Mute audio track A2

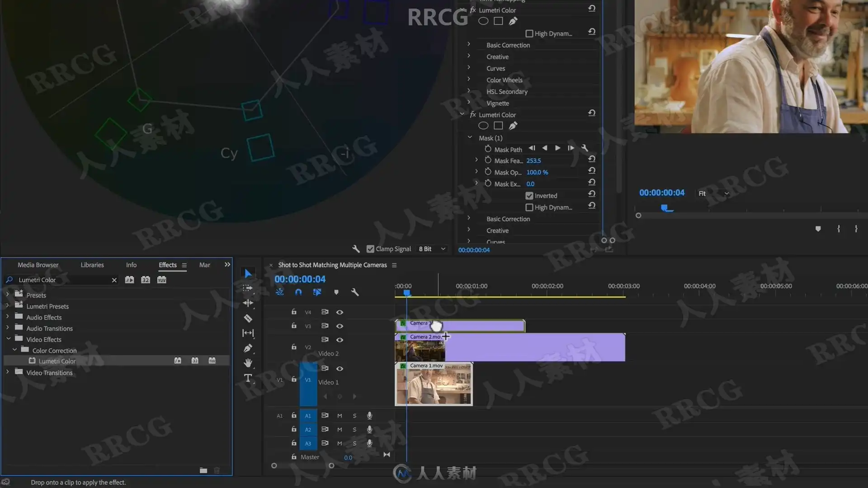coord(340,430)
